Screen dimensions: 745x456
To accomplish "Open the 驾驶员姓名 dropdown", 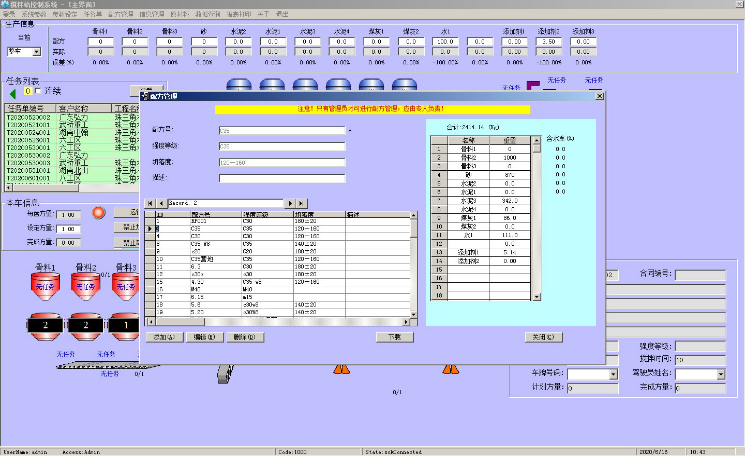I will [x=721, y=374].
